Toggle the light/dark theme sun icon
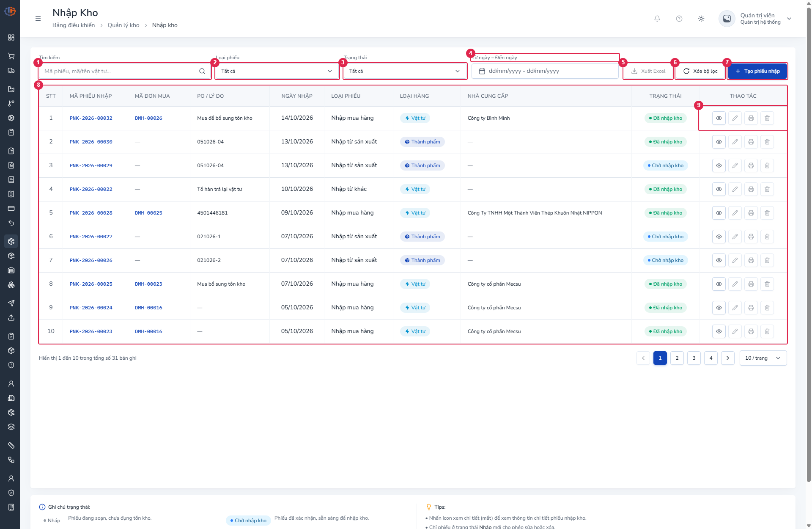Viewport: 812px width, 529px height. pos(701,19)
